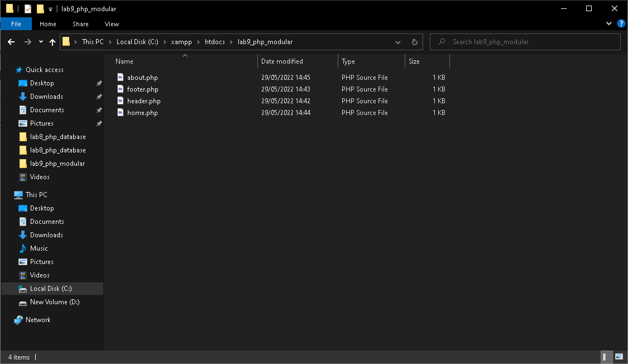The image size is (628, 364).
Task: Open the File ribbon tab
Action: point(16,24)
